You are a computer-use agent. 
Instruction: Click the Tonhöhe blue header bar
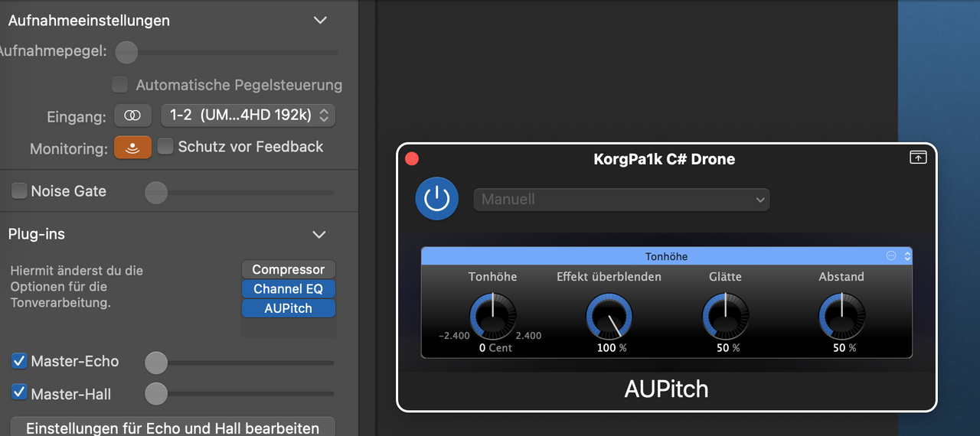click(x=666, y=256)
